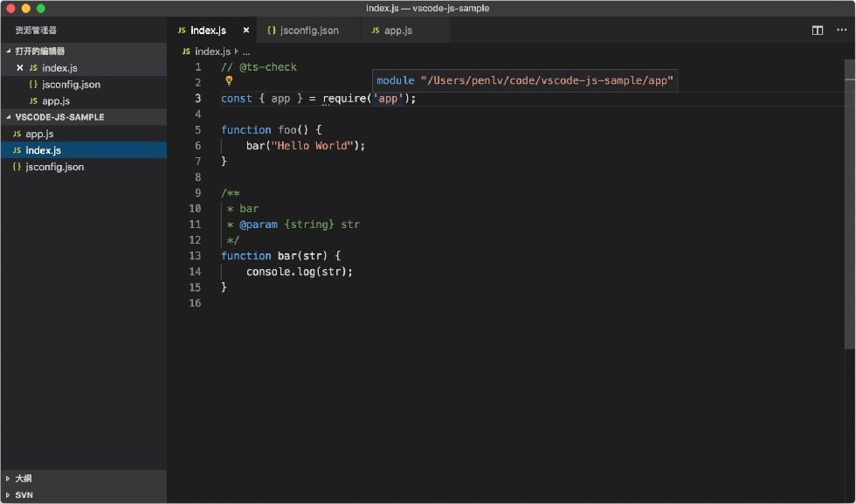The image size is (856, 504).
Task: Click the macOS yellow minimize window button
Action: (25, 8)
